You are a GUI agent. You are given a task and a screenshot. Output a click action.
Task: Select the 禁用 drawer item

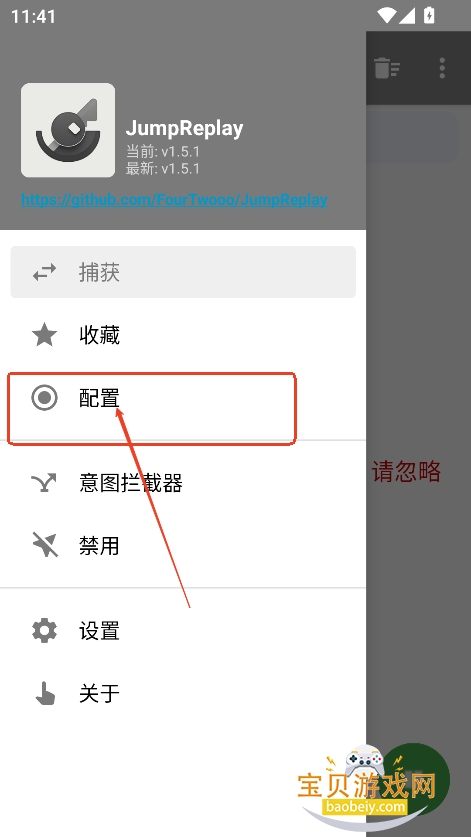pos(183,546)
